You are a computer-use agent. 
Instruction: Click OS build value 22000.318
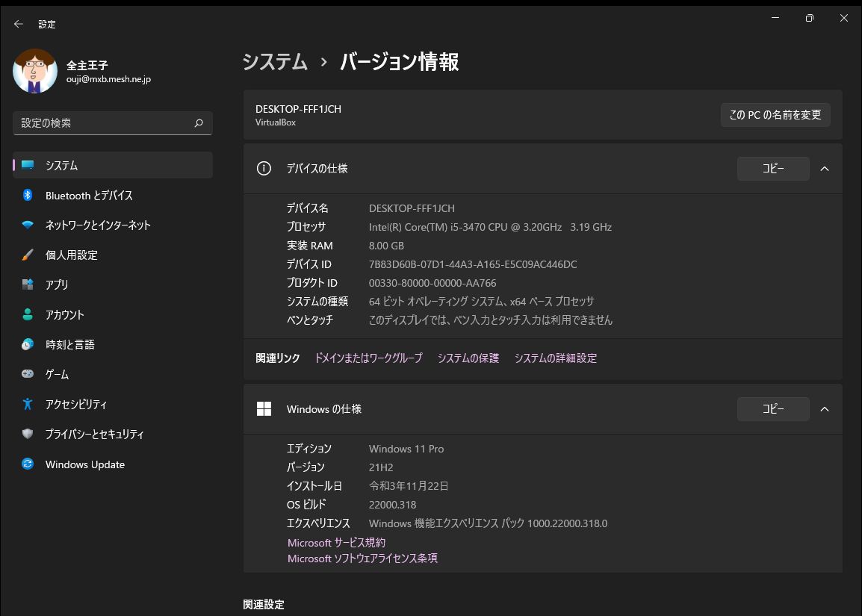pyautogui.click(x=392, y=505)
